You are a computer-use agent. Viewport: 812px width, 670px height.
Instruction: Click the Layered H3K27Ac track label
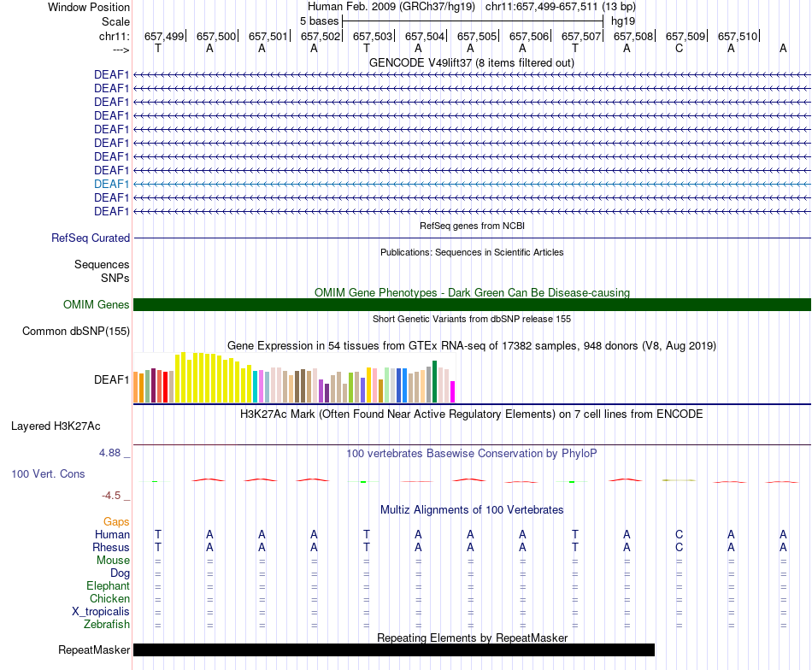click(x=56, y=426)
